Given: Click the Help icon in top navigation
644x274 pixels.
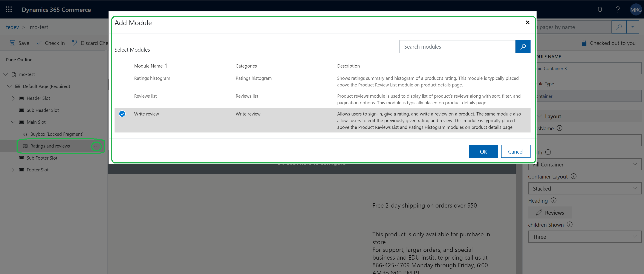Looking at the screenshot, I should click(x=618, y=9).
